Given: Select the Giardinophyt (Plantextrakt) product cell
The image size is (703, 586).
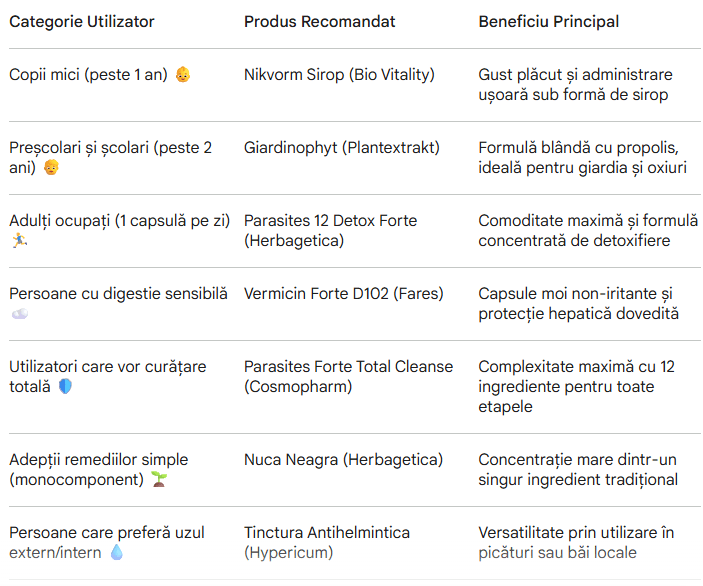Looking at the screenshot, I should [341, 148].
